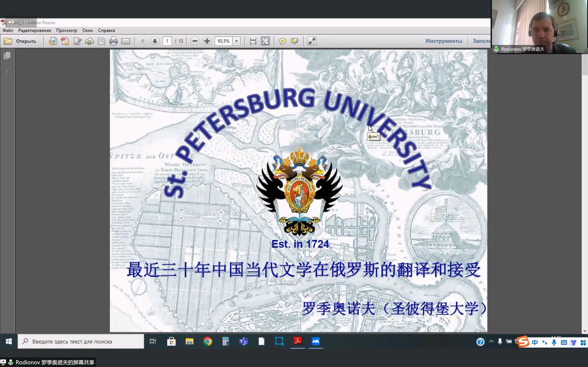
Task: Open the Файл menu
Action: (x=8, y=30)
